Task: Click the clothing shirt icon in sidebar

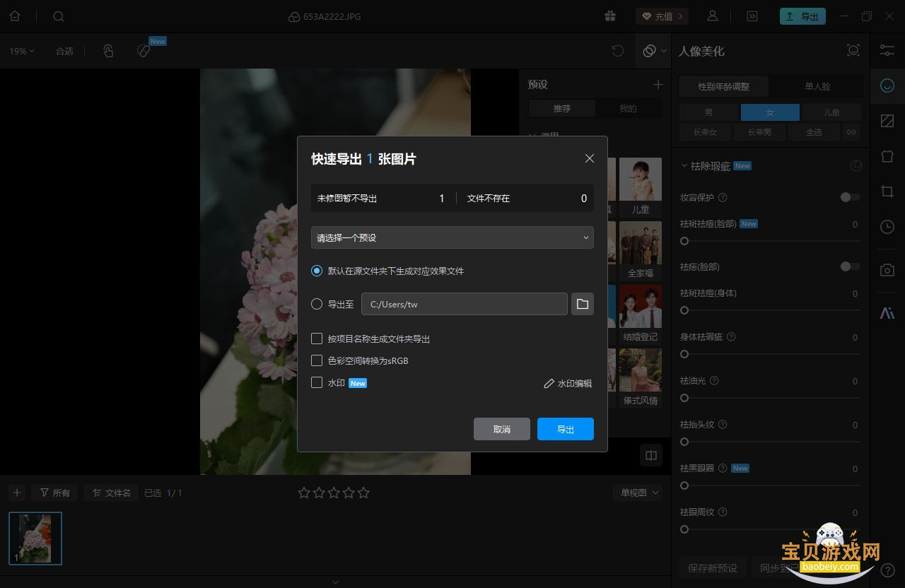Action: tap(887, 156)
